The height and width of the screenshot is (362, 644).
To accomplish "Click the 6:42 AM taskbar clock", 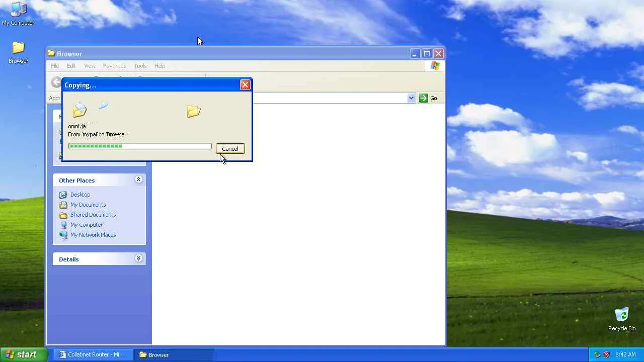I will 625,354.
